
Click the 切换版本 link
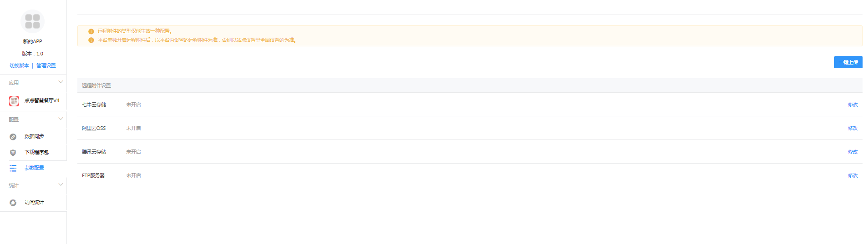19,65
